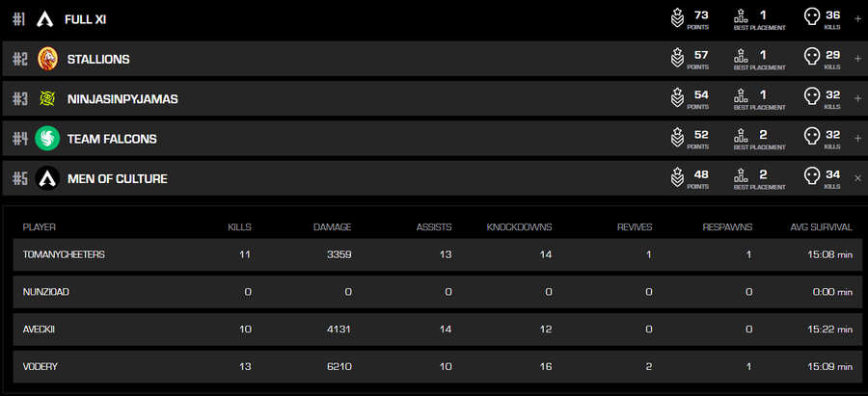
Task: Expand the NinjasInPyjamas team details
Action: point(858,98)
